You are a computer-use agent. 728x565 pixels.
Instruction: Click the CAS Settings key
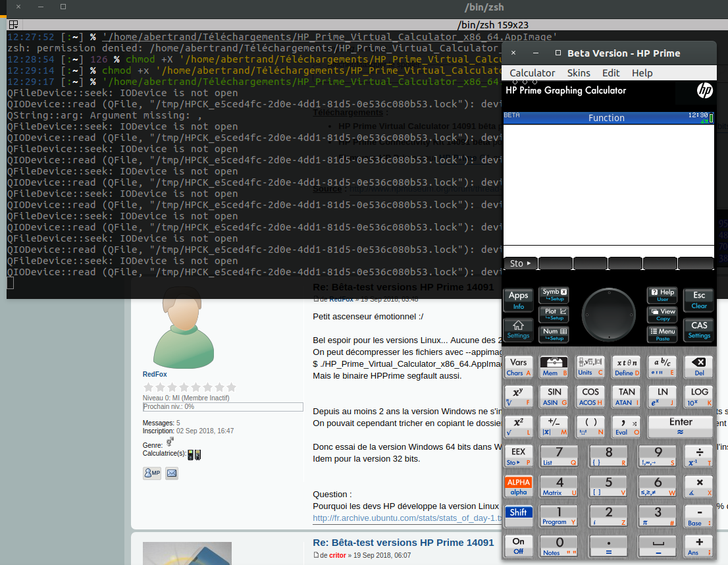click(699, 329)
